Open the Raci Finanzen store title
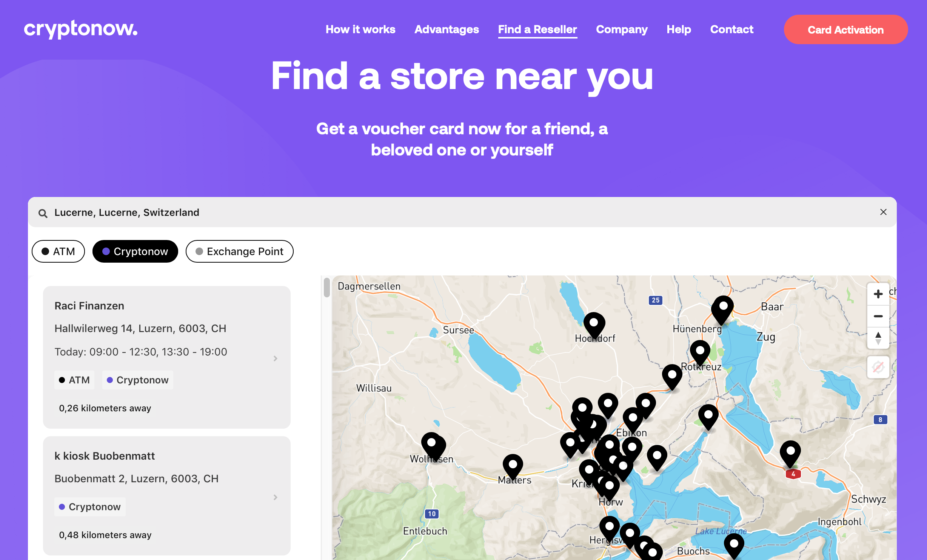 point(89,306)
